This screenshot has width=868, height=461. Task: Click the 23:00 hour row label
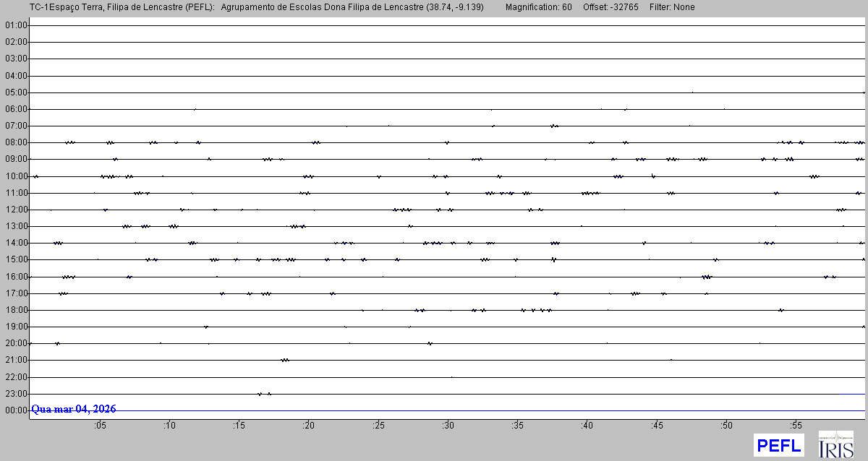point(16,394)
